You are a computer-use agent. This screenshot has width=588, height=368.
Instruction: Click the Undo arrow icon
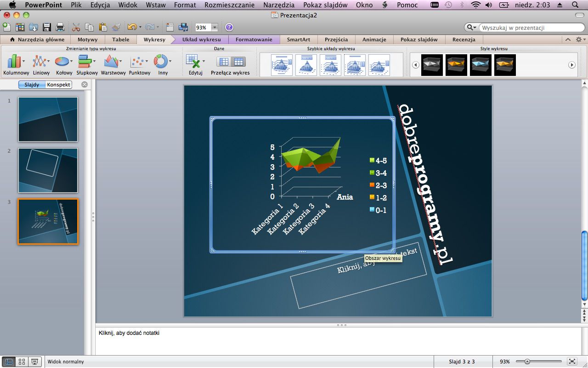(131, 27)
